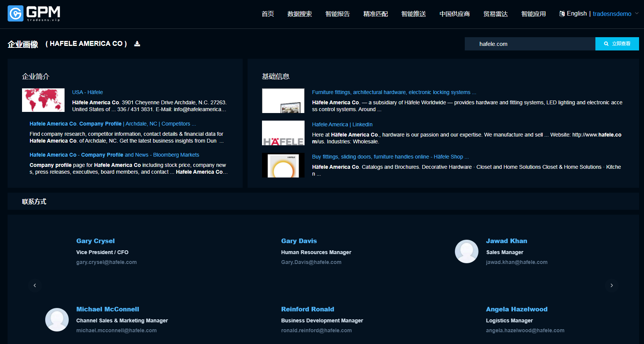Click the 企业画像 page title
Image resolution: width=644 pixels, height=344 pixels.
[23, 44]
